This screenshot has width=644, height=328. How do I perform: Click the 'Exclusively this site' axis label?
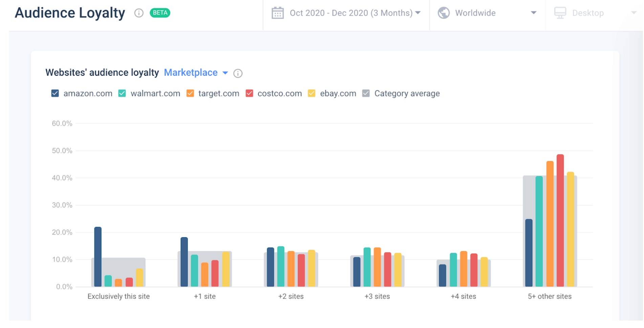pos(119,296)
